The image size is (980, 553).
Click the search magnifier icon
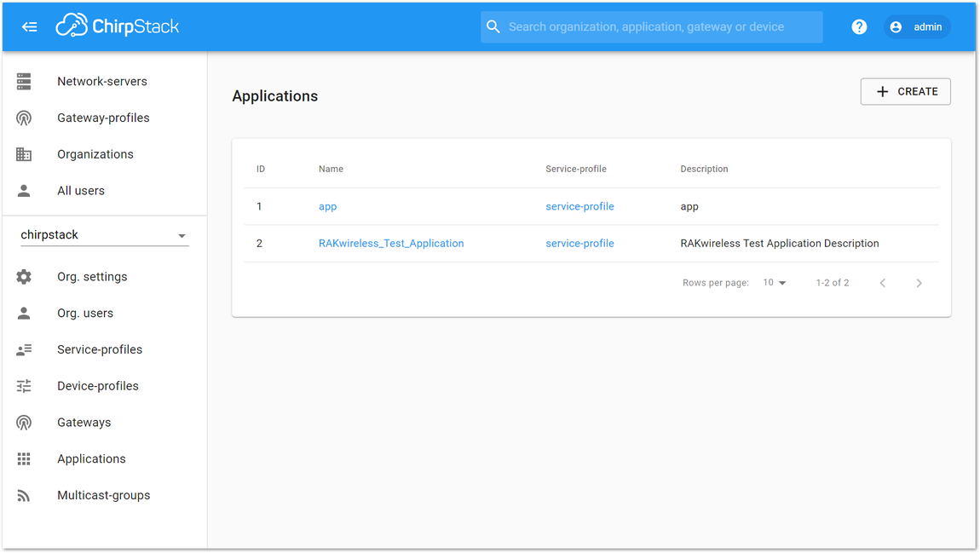point(493,27)
